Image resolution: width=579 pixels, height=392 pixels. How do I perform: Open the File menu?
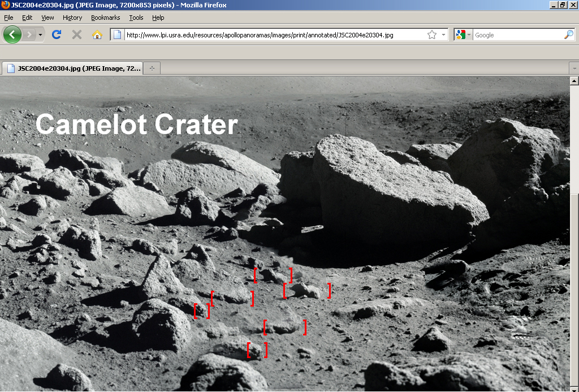click(8, 18)
